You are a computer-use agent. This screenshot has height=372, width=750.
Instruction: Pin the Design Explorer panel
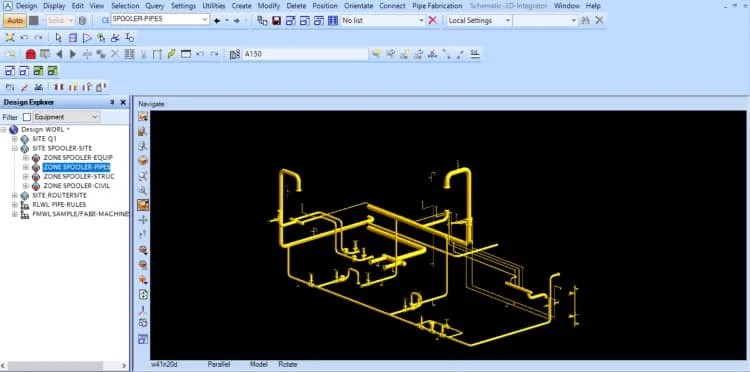coord(112,102)
